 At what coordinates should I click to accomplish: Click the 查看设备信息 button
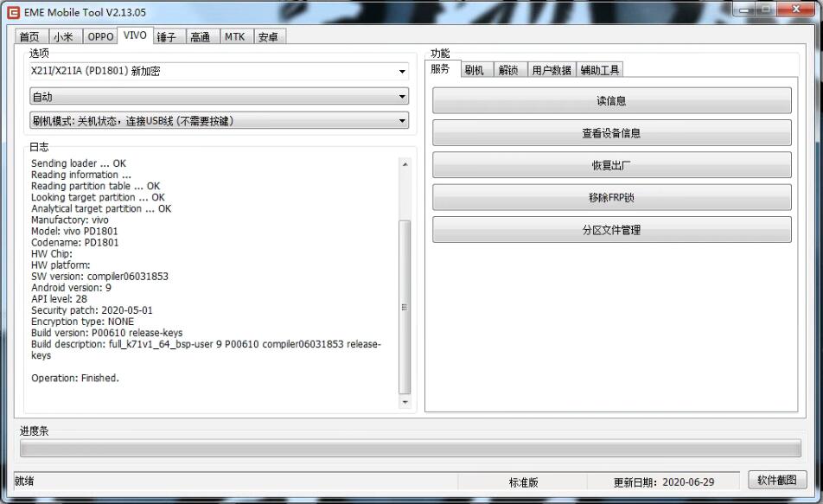611,133
